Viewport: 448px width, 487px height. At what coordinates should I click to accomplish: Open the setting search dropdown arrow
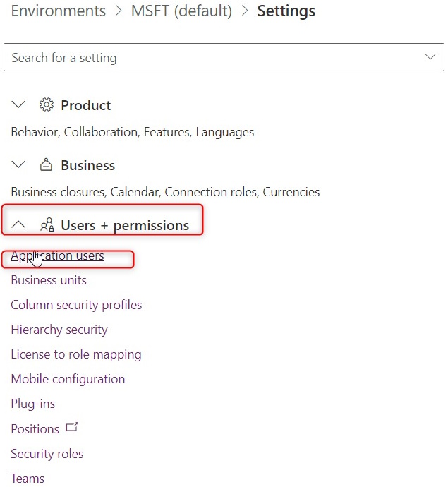(x=430, y=57)
